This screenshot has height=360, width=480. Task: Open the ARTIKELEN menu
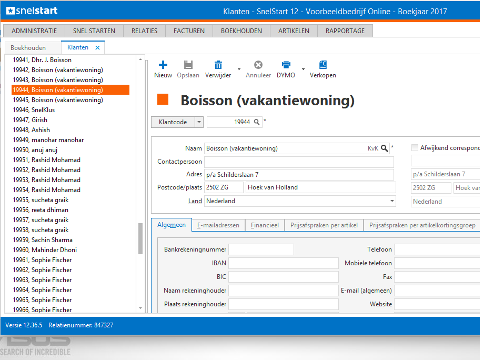coord(294,31)
